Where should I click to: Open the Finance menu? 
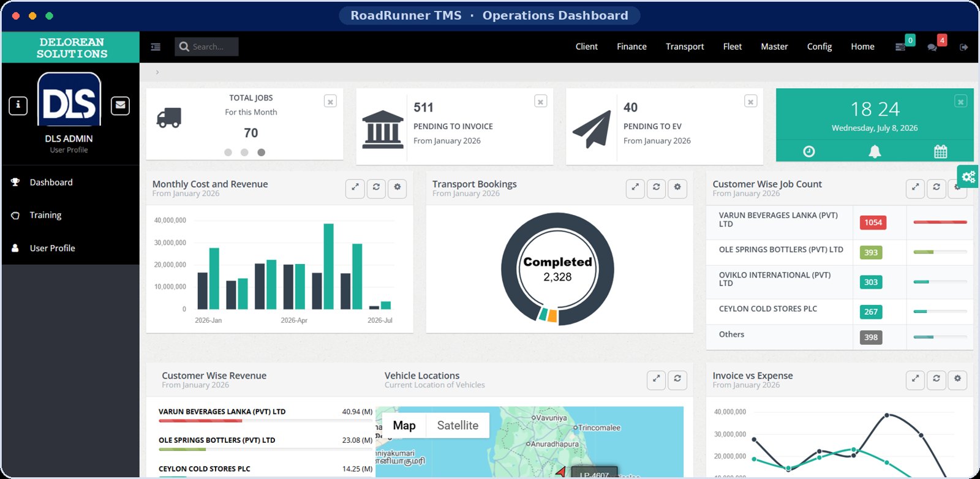point(631,47)
